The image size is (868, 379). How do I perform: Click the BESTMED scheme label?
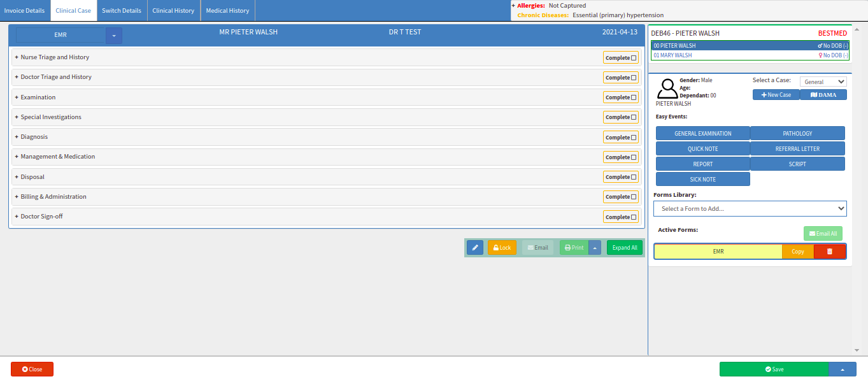pos(832,33)
